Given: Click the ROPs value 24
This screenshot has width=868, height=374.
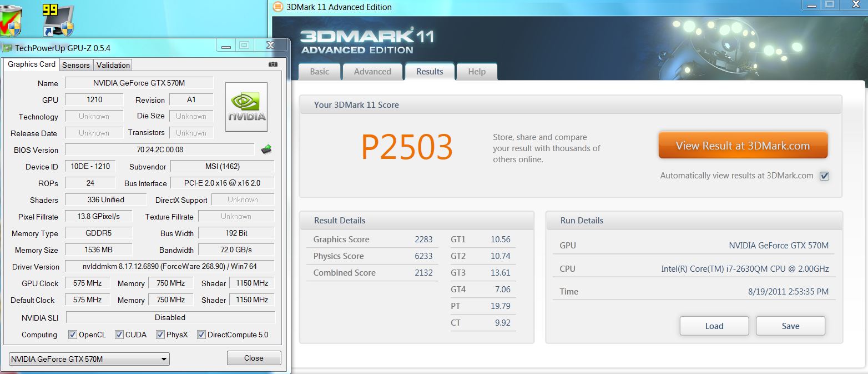Looking at the screenshot, I should pyautogui.click(x=90, y=183).
